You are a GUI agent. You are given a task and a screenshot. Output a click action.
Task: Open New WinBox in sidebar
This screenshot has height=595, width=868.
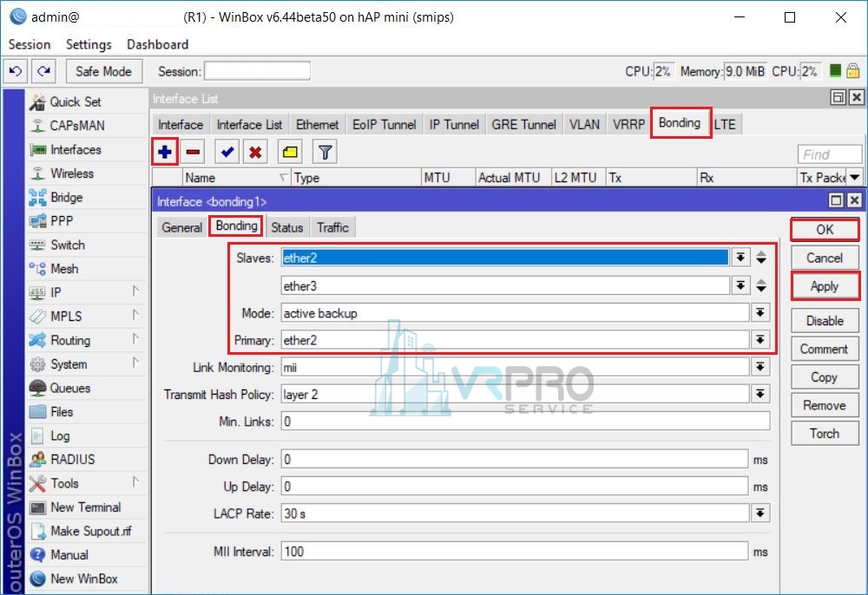[83, 579]
